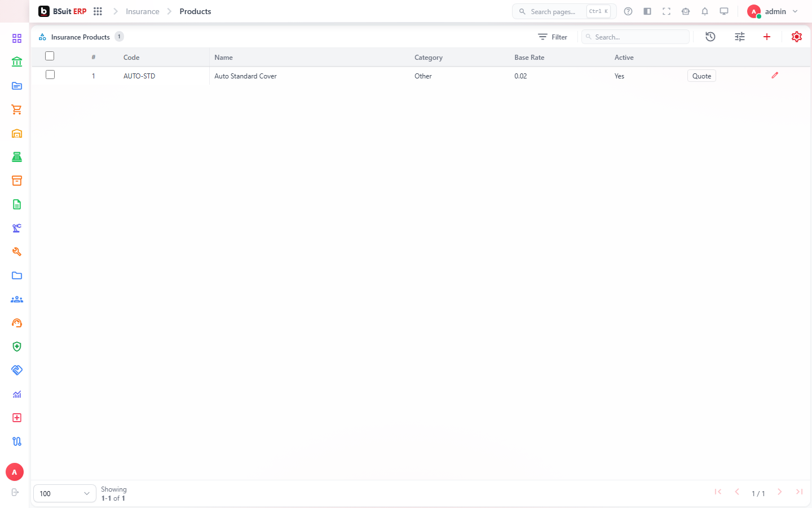
Task: Open the green document module icon
Action: click(17, 204)
